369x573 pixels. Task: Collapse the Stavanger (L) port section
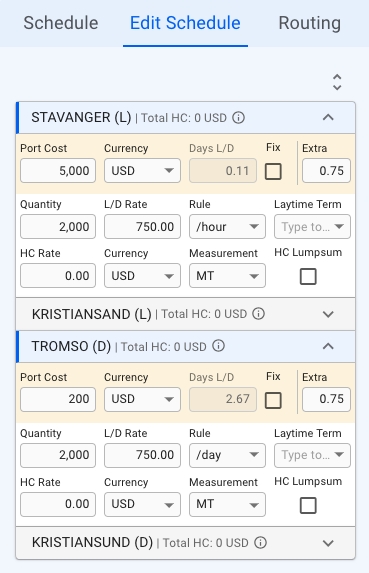(x=328, y=117)
